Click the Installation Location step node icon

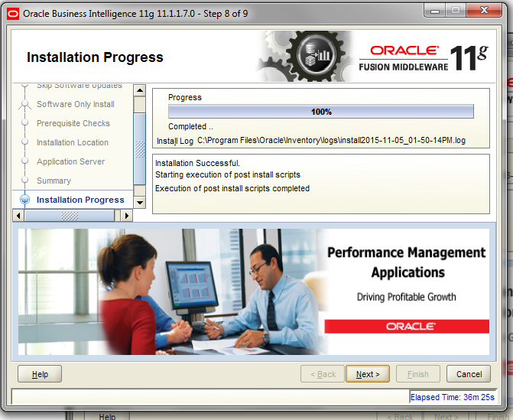click(x=24, y=142)
